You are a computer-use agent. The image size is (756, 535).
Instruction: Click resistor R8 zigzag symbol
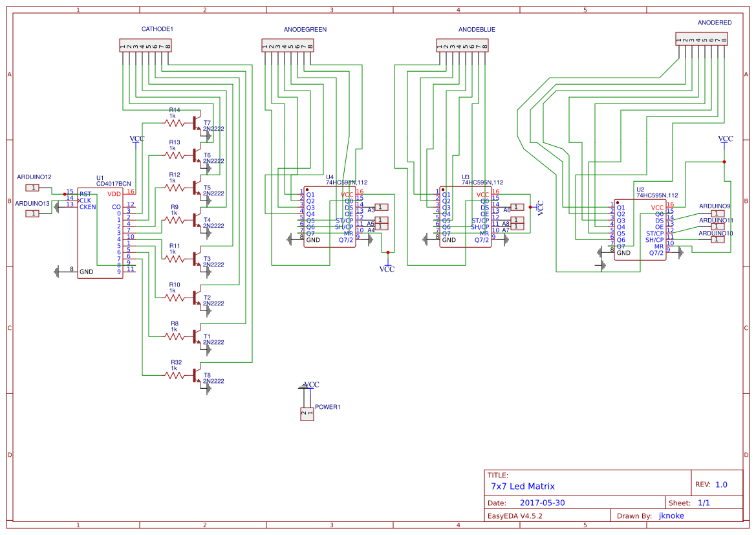(x=174, y=336)
